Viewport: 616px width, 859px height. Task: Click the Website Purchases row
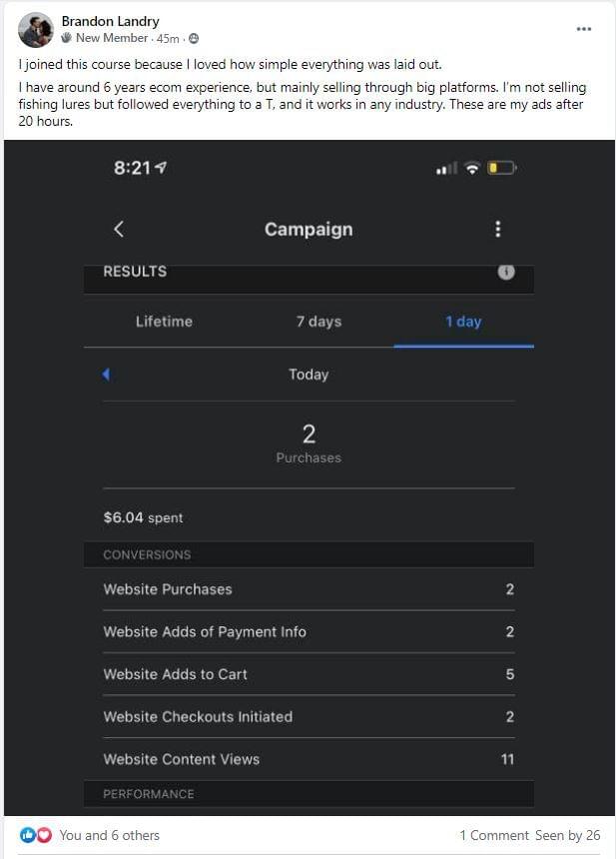308,589
